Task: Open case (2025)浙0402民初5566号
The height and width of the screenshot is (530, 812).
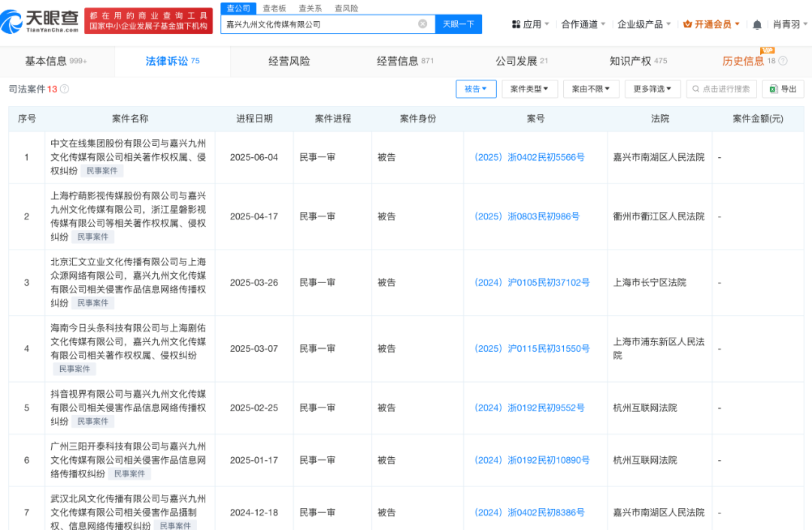Action: [x=529, y=157]
